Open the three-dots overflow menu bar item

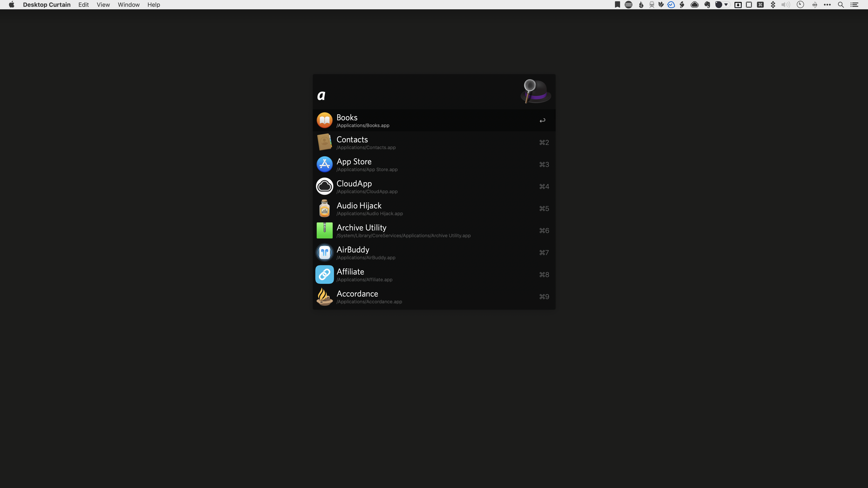click(x=827, y=5)
